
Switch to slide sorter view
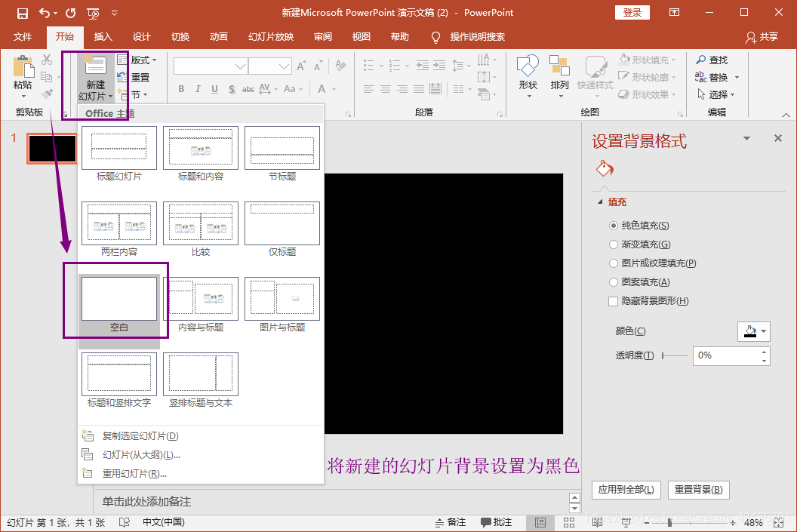click(x=569, y=522)
